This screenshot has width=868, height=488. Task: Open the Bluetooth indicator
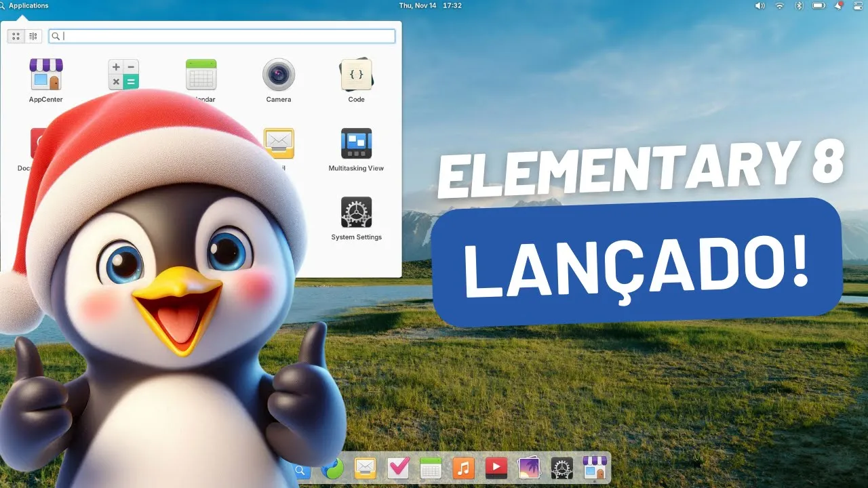coord(799,5)
